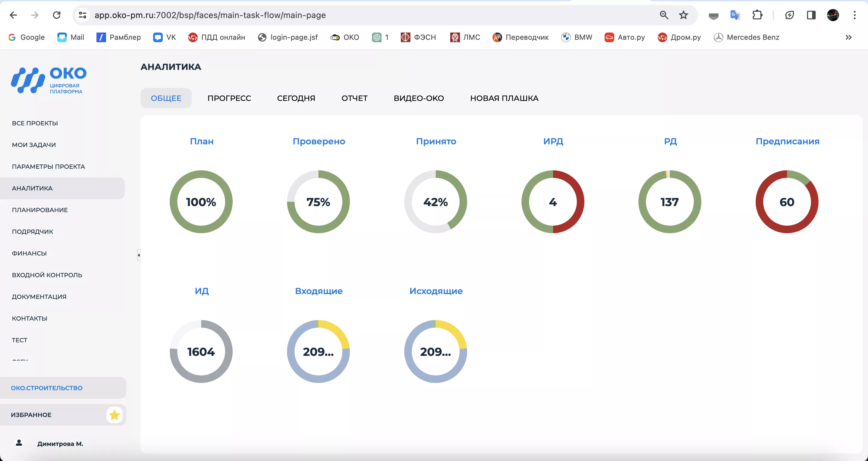Open the Переводчик bookmark
868x461 pixels.
coord(521,37)
